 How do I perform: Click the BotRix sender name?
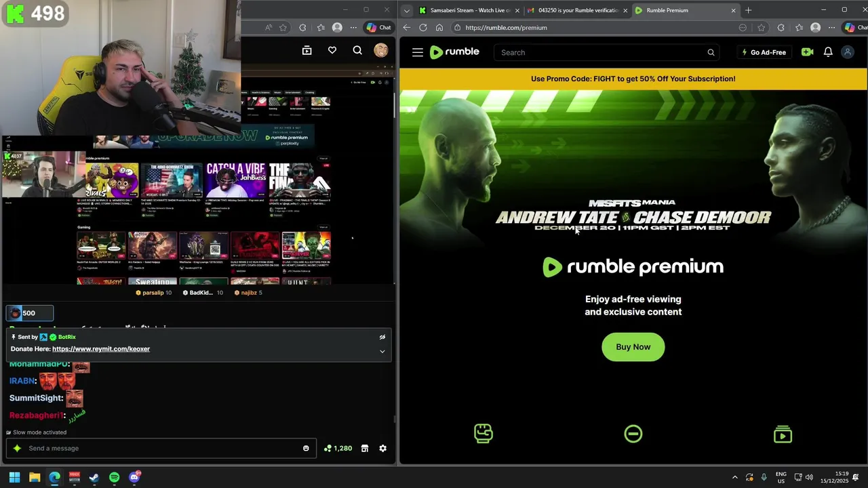[66, 337]
